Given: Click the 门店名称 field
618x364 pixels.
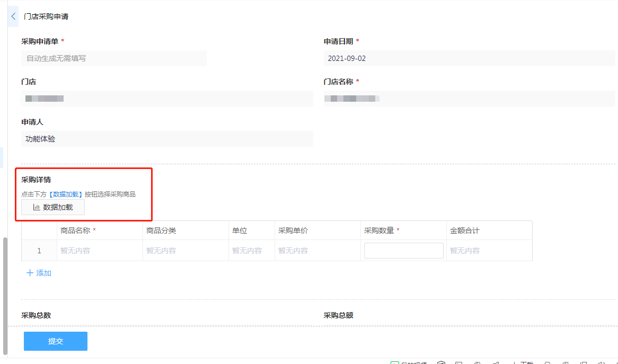Looking at the screenshot, I should pyautogui.click(x=470, y=99).
